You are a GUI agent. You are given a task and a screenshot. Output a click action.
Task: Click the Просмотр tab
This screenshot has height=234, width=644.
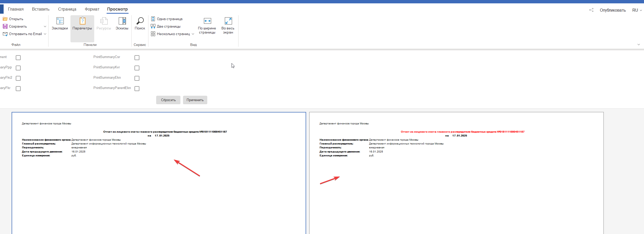click(x=117, y=9)
